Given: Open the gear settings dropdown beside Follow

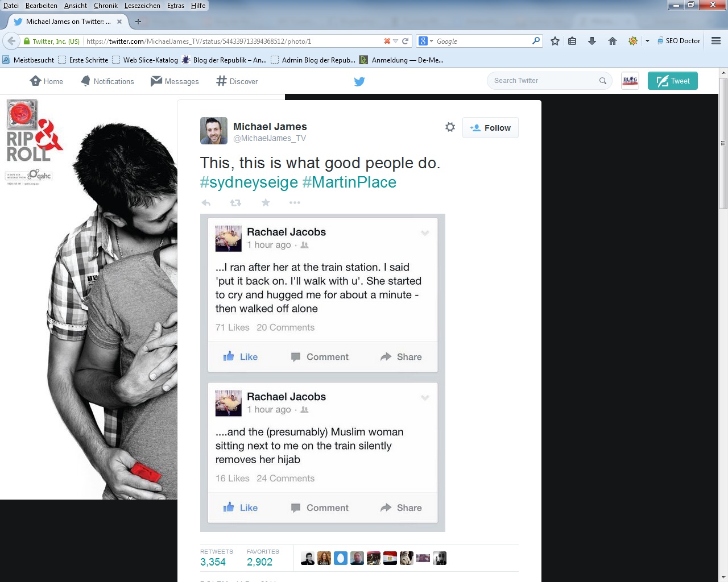Looking at the screenshot, I should (x=450, y=127).
